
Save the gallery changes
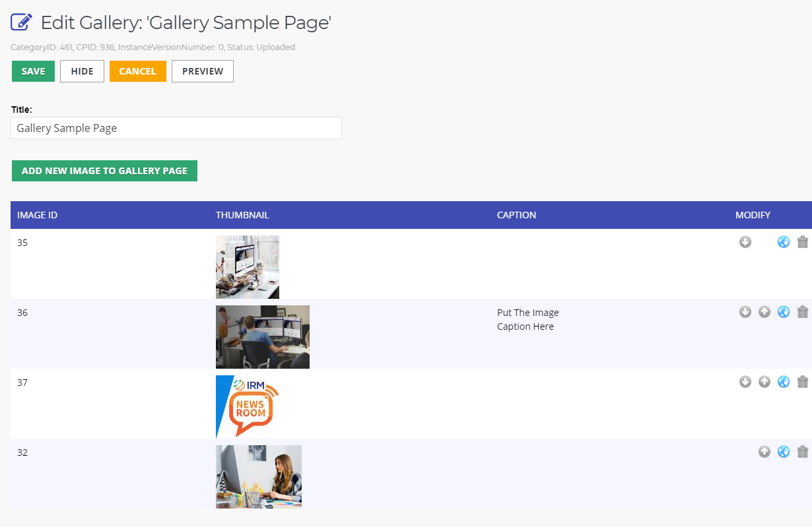(x=33, y=71)
